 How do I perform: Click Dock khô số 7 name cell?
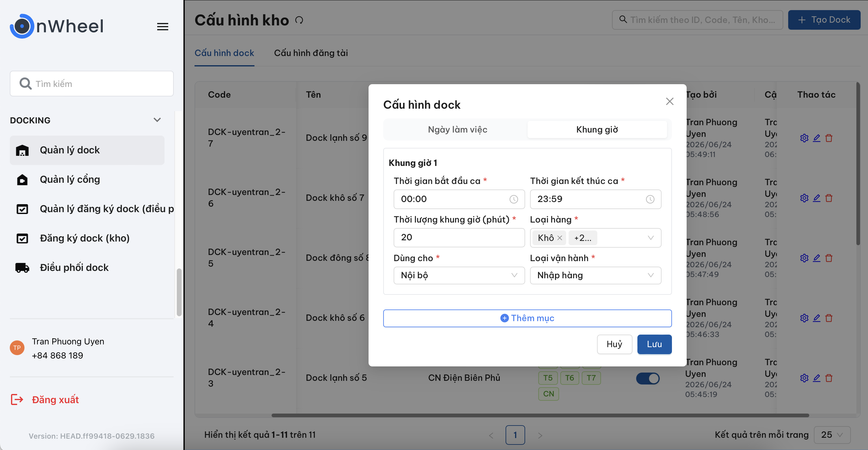pyautogui.click(x=335, y=198)
